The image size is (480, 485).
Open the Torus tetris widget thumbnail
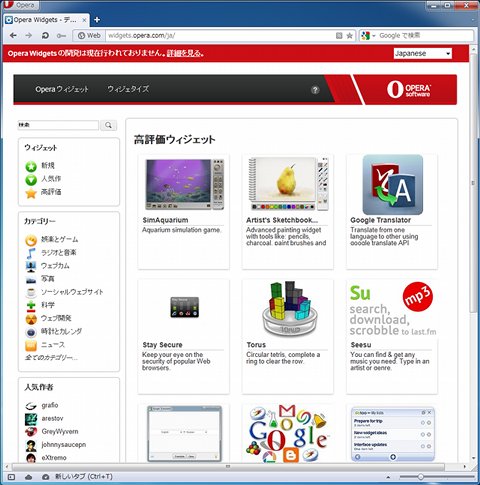coord(289,308)
